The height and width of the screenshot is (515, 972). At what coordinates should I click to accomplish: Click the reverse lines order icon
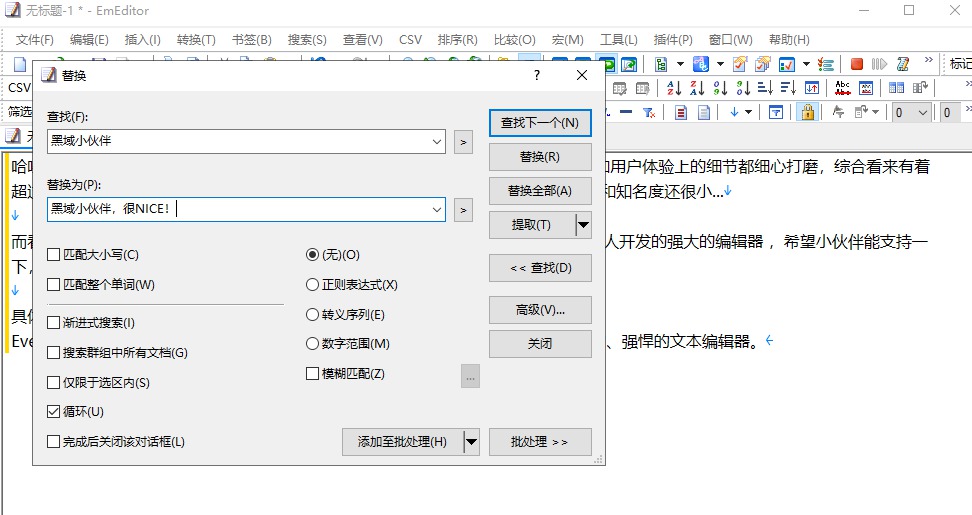[x=811, y=88]
